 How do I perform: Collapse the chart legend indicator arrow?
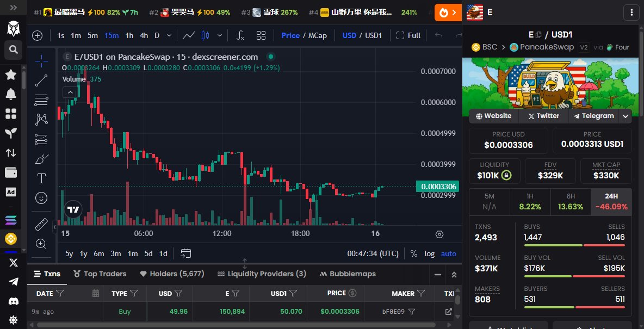click(x=70, y=92)
